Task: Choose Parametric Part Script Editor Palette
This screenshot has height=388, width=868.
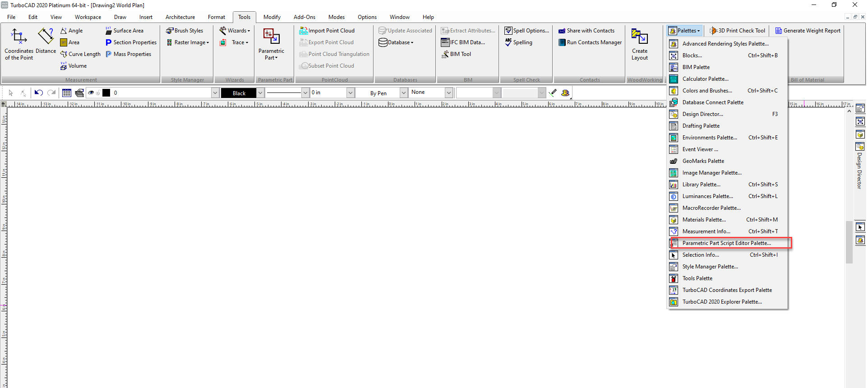Action: tap(728, 243)
